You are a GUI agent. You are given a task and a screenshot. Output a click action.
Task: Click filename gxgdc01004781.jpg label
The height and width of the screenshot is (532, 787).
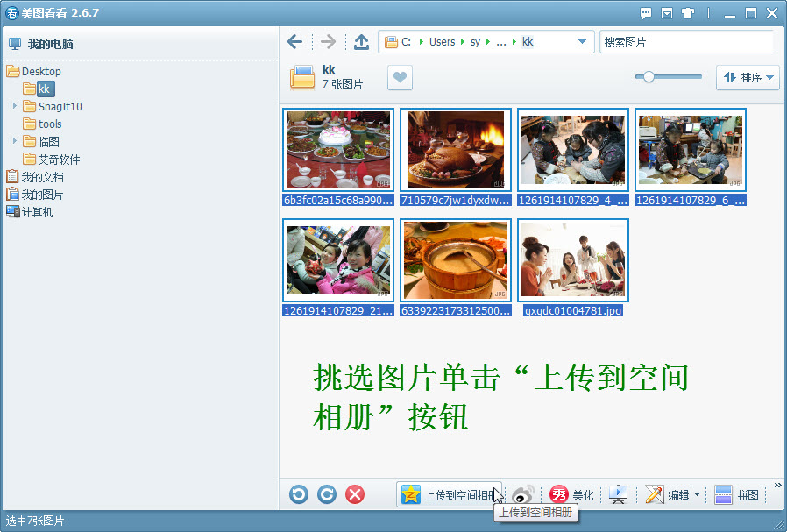pos(573,310)
